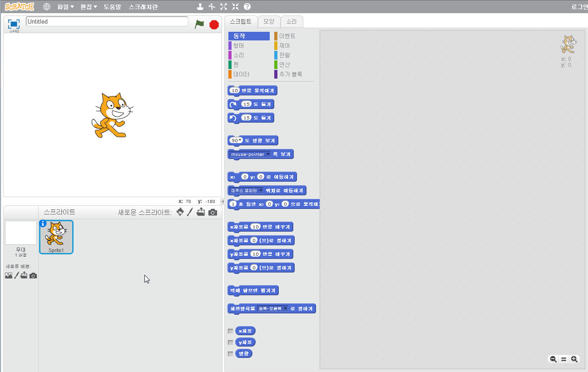The height and width of the screenshot is (372, 588).
Task: Zoom in on the scripts area
Action: 574,359
